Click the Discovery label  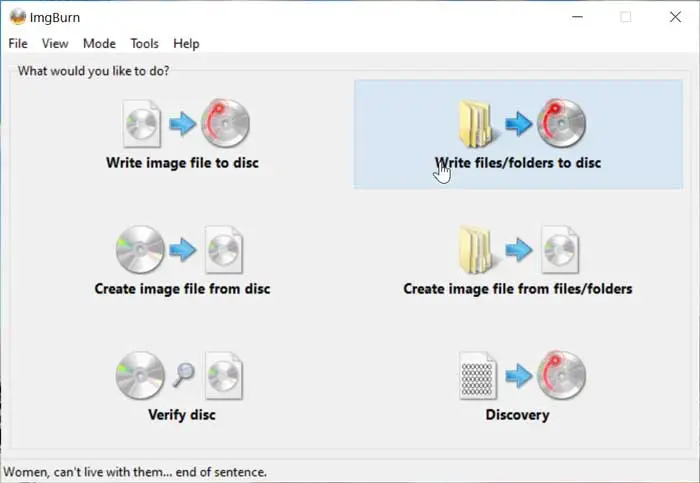tap(517, 415)
